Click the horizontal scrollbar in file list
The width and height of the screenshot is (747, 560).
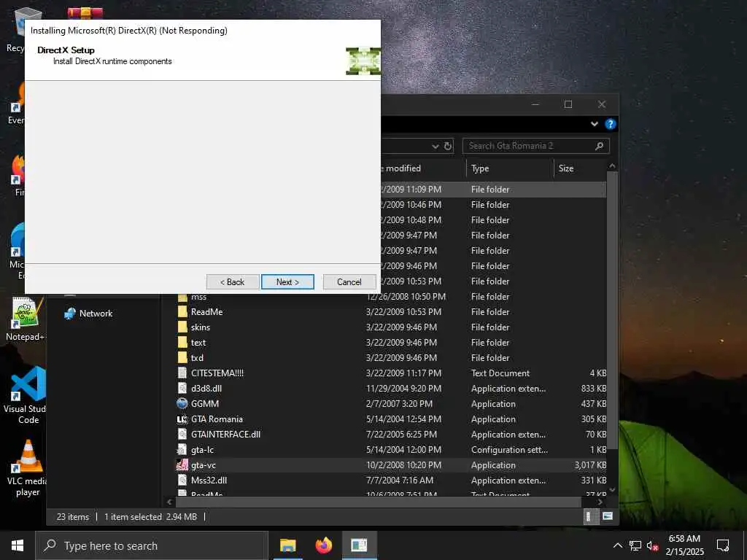[x=379, y=502]
